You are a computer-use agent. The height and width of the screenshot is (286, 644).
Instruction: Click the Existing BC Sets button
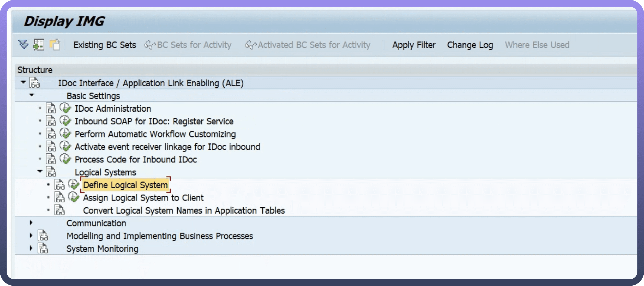104,45
